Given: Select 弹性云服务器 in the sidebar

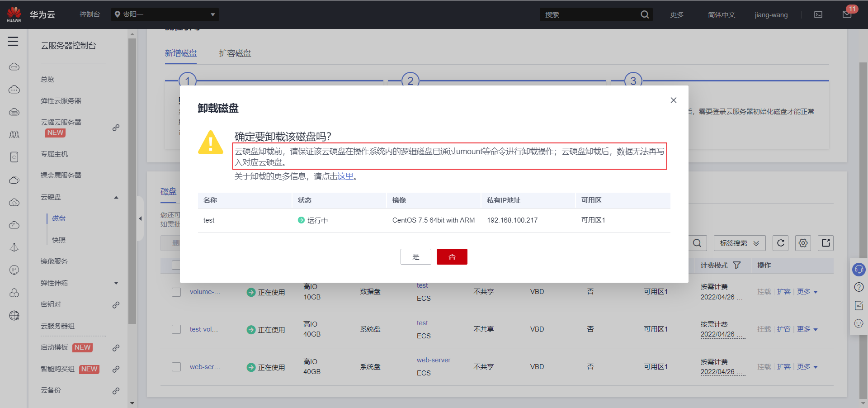Looking at the screenshot, I should click(61, 101).
